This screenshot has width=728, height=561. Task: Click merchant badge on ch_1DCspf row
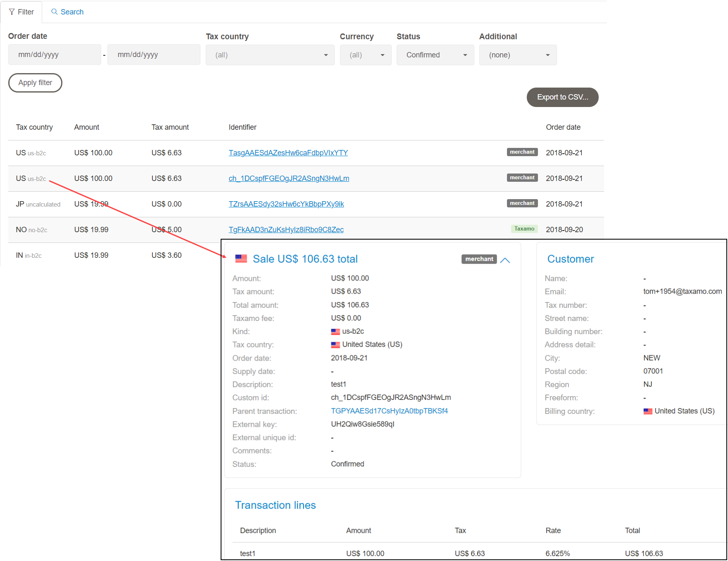[522, 178]
